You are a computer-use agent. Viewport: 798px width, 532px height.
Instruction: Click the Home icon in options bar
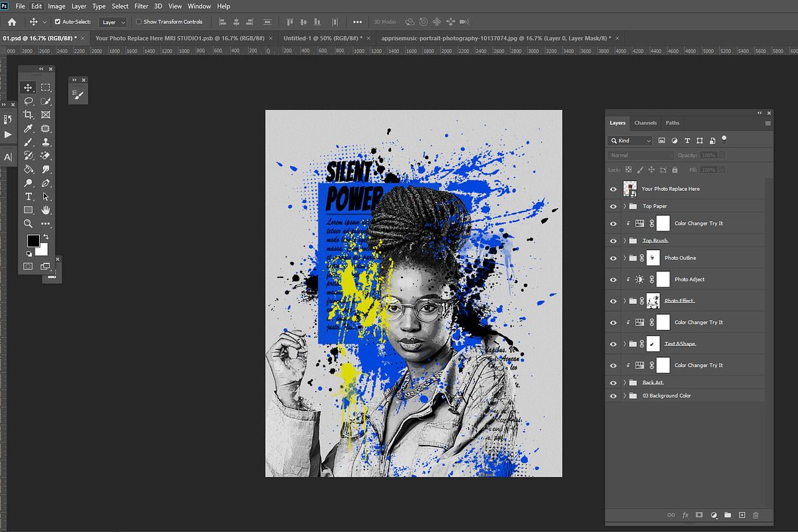tap(11, 22)
